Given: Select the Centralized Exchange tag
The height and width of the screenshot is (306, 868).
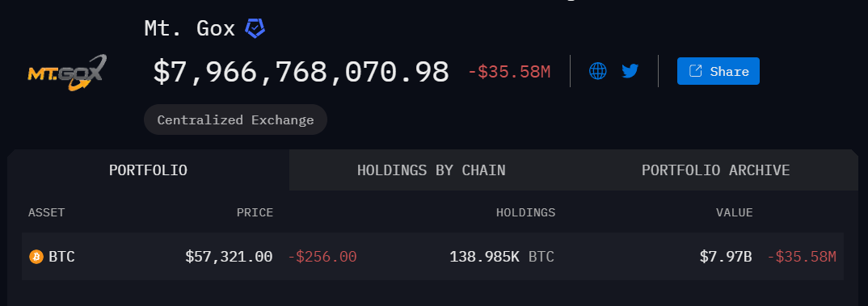Looking at the screenshot, I should click(x=235, y=119).
